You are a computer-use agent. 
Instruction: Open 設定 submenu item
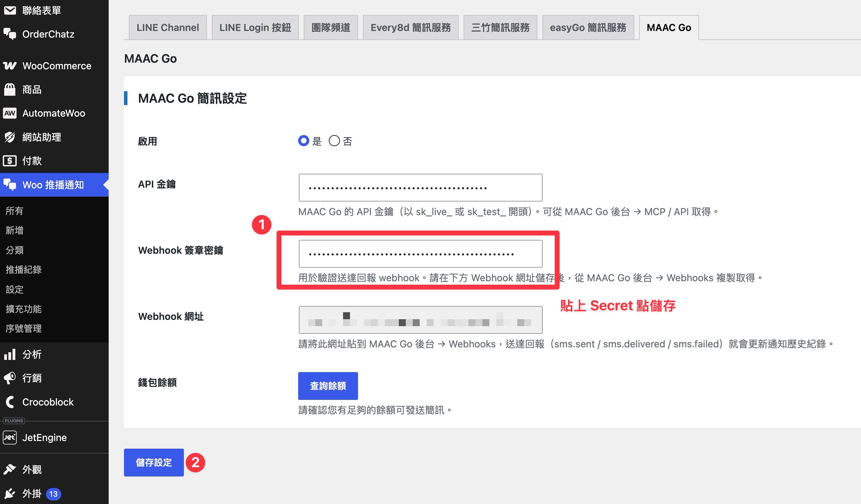click(x=15, y=289)
